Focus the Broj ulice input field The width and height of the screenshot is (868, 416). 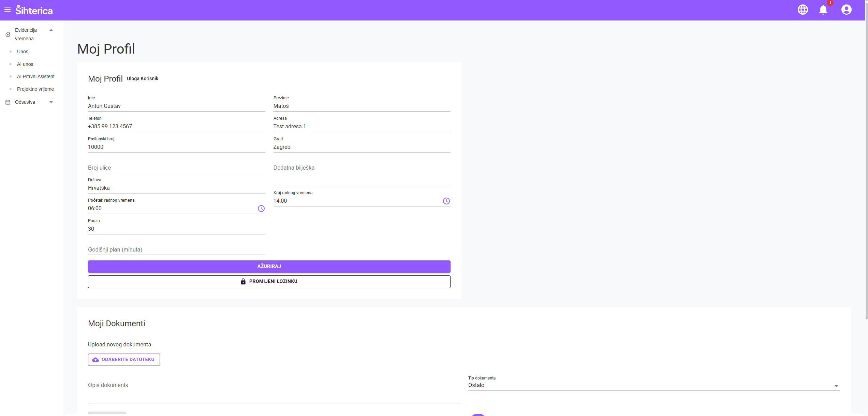click(176, 168)
